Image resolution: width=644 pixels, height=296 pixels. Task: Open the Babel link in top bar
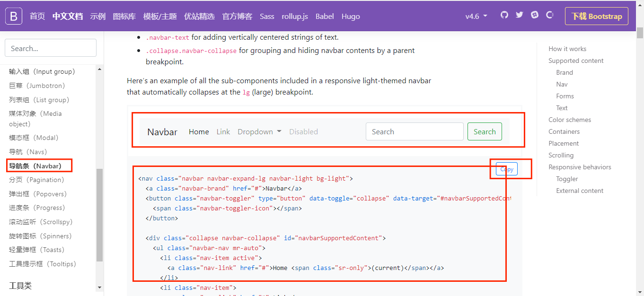pos(325,16)
